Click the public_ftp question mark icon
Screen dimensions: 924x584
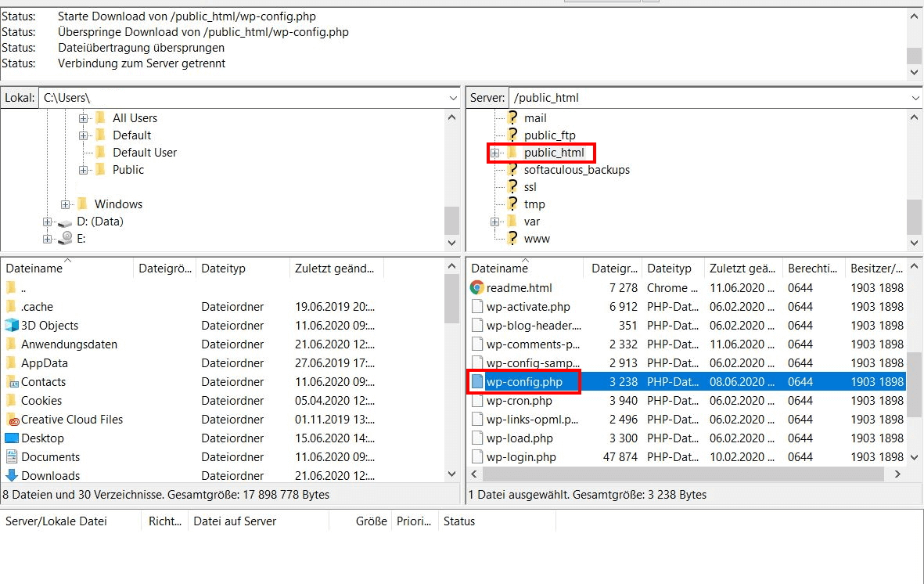(x=512, y=135)
